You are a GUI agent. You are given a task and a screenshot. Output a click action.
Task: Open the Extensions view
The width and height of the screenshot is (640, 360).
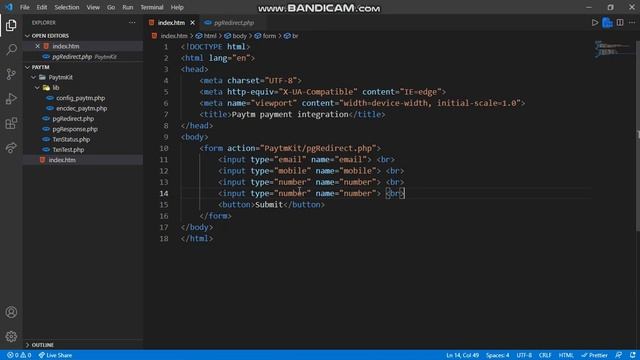pyautogui.click(x=11, y=123)
